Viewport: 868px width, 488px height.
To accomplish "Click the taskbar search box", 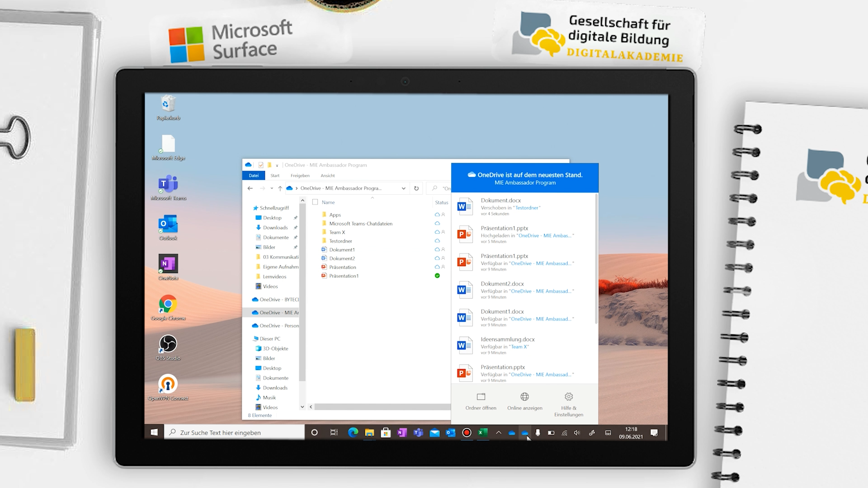I will point(234,432).
